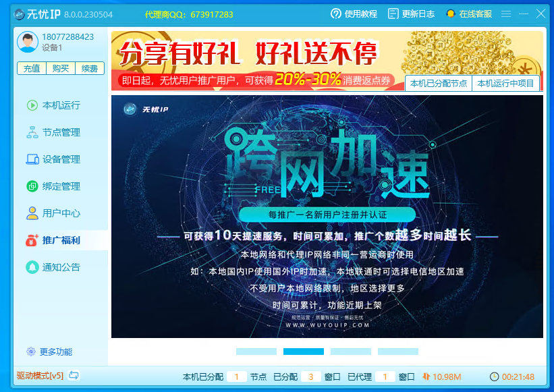Contact 在线客服 via QQ penguin icon
The width and height of the screenshot is (554, 392).
[x=450, y=13]
